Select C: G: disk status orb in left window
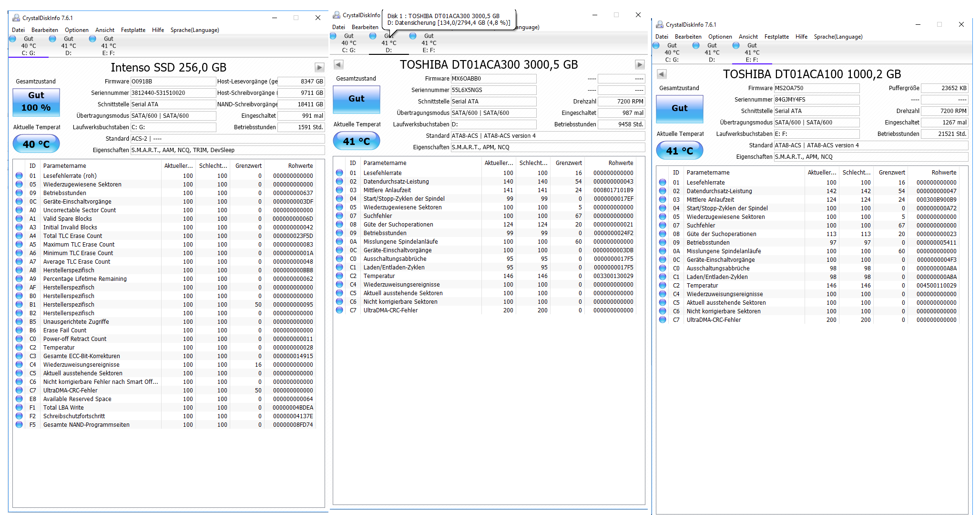Viewport: 980px width, 515px height. pos(13,39)
